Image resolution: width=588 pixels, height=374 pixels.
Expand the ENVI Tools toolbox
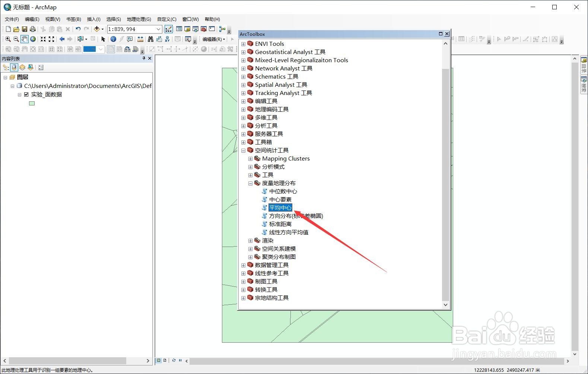tap(243, 44)
